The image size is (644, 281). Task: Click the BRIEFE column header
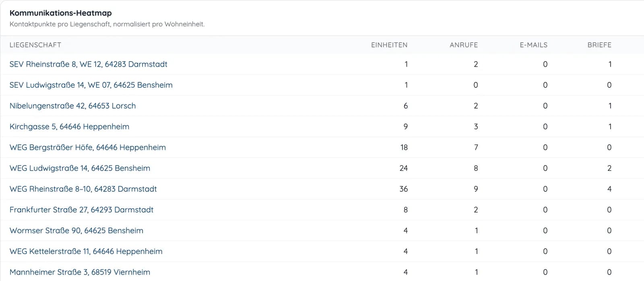[599, 45]
